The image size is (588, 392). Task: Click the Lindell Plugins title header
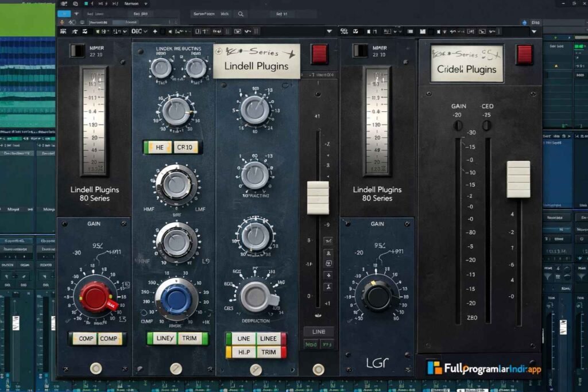click(x=256, y=65)
